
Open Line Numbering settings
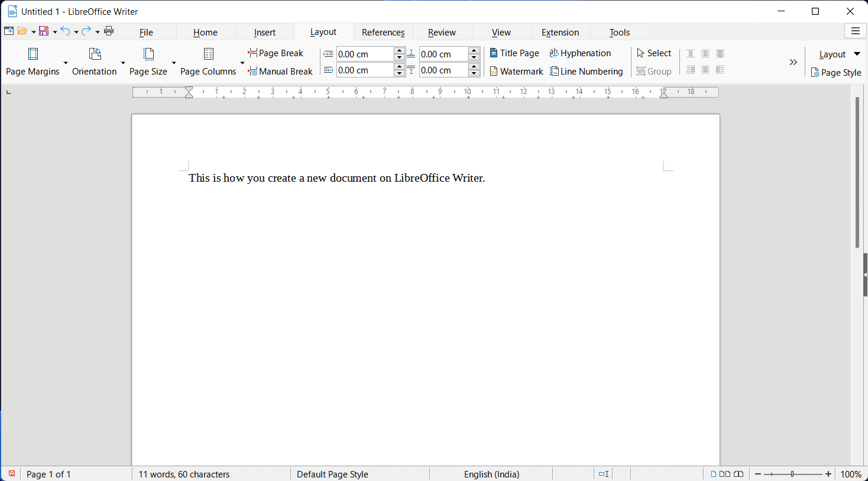586,72
